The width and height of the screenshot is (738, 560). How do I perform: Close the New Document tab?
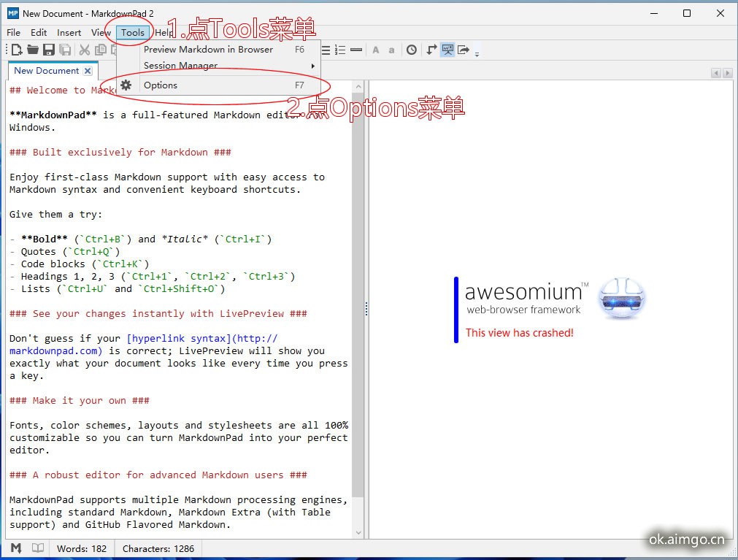click(x=88, y=71)
